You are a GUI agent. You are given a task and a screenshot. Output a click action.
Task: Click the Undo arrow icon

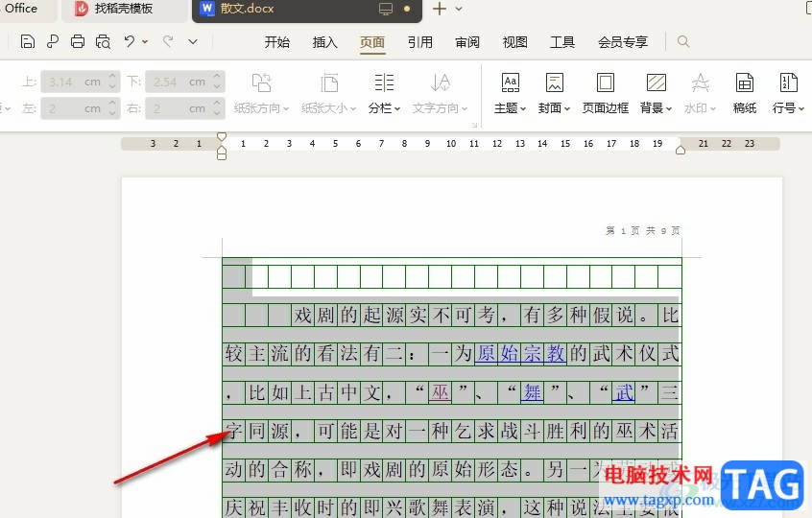click(130, 41)
